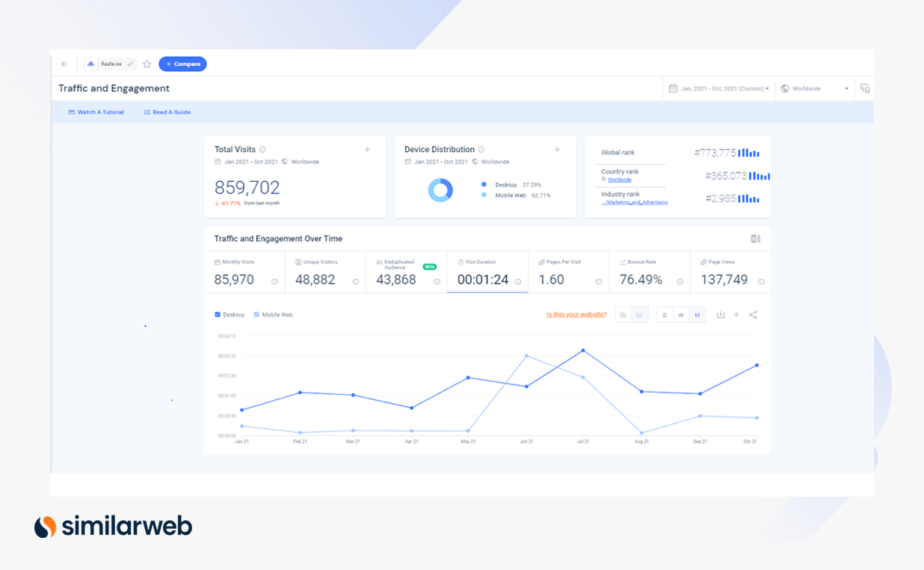
Task: Export Traffic and Engagement Over Time to Excel
Action: pyautogui.click(x=756, y=238)
